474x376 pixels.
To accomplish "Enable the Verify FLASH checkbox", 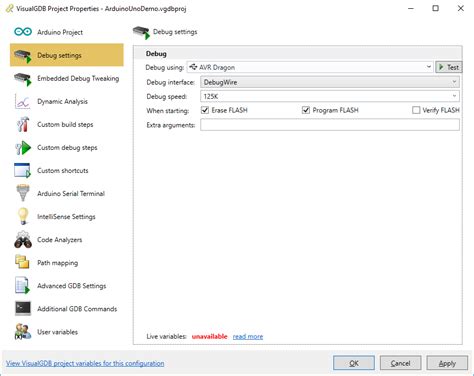I will point(416,110).
